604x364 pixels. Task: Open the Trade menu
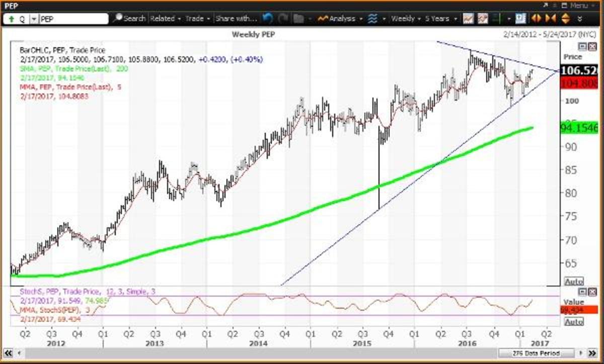197,19
